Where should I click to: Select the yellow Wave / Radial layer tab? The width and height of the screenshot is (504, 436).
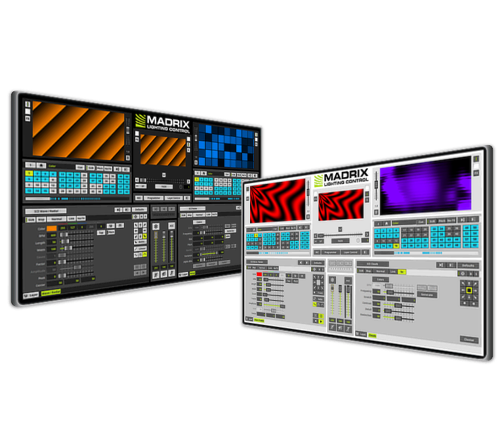pos(51,294)
